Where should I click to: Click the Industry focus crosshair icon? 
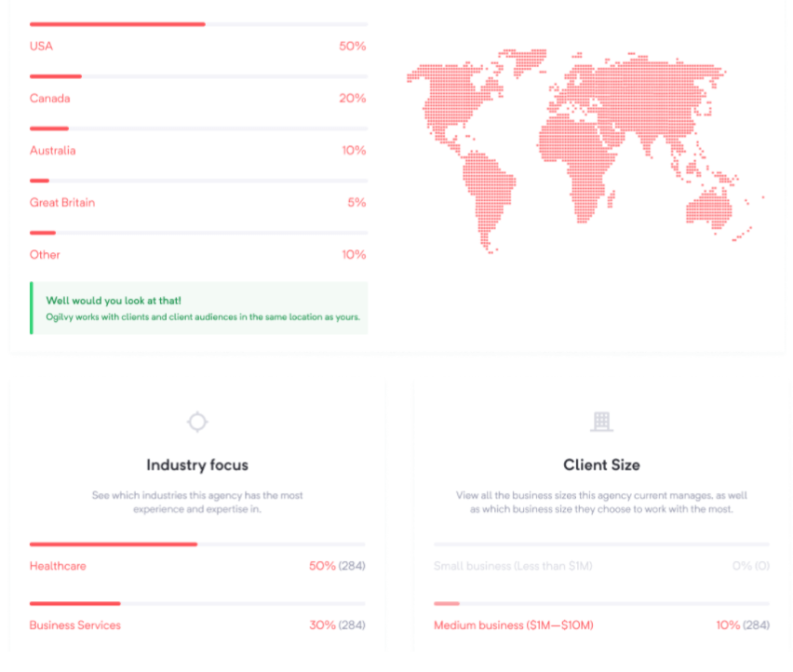click(x=197, y=422)
